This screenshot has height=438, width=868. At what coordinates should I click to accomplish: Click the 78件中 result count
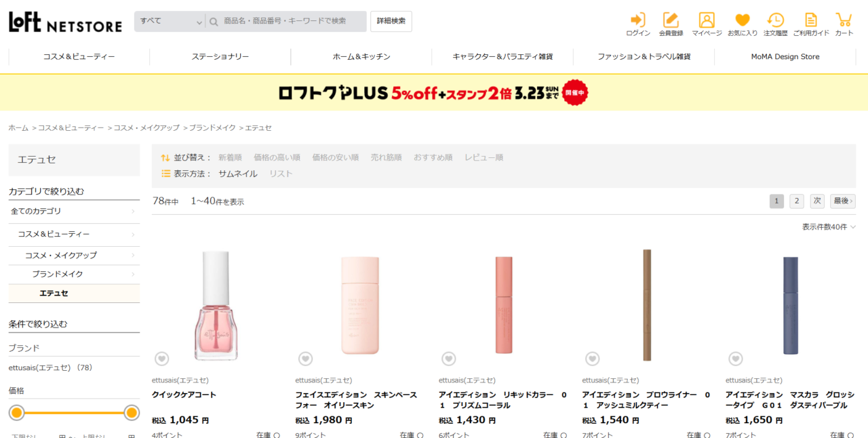(x=165, y=201)
